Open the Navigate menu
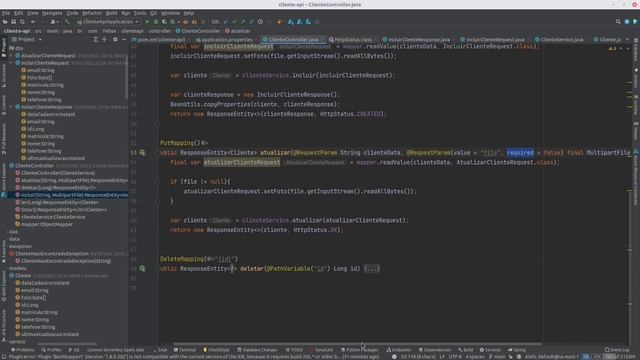The width and height of the screenshot is (640, 360). coord(52,13)
